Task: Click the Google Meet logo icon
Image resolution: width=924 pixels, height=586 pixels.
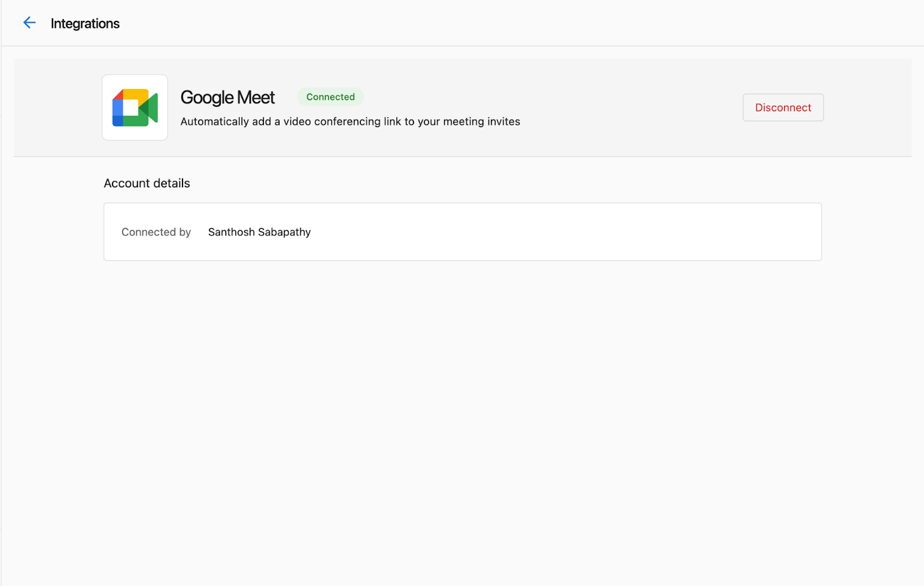Action: [135, 107]
